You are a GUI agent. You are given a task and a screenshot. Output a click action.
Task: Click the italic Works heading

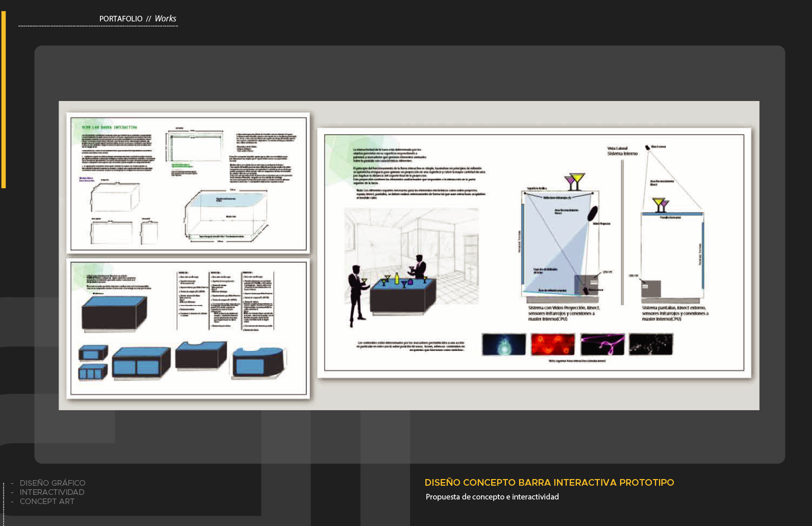point(165,19)
